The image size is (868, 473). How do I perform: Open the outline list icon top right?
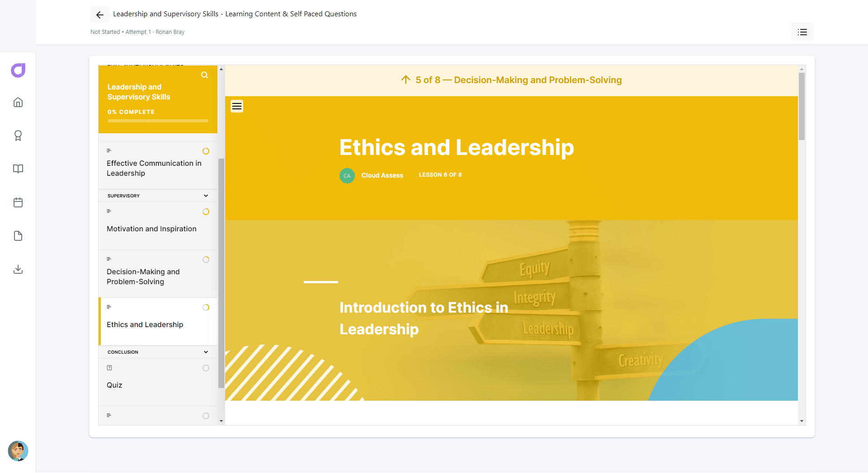click(x=802, y=32)
